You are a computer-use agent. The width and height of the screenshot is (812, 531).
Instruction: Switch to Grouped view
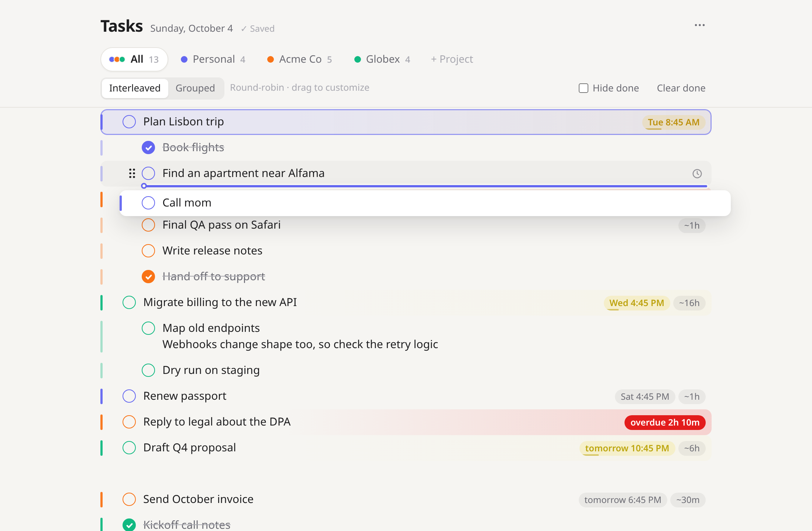(195, 88)
